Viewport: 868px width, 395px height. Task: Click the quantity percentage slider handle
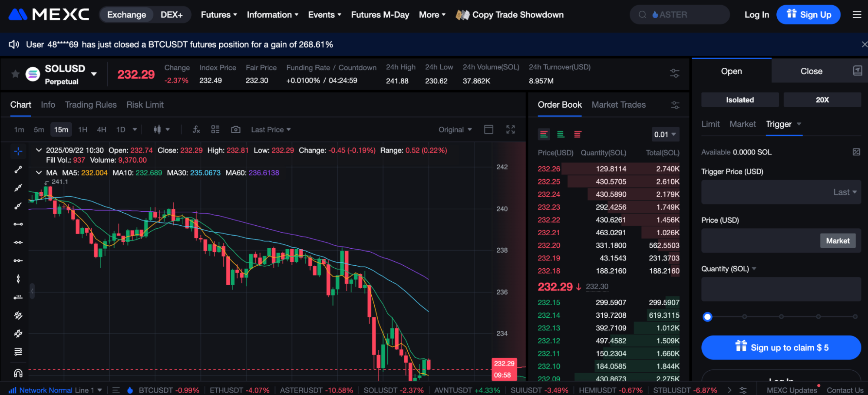coord(707,317)
